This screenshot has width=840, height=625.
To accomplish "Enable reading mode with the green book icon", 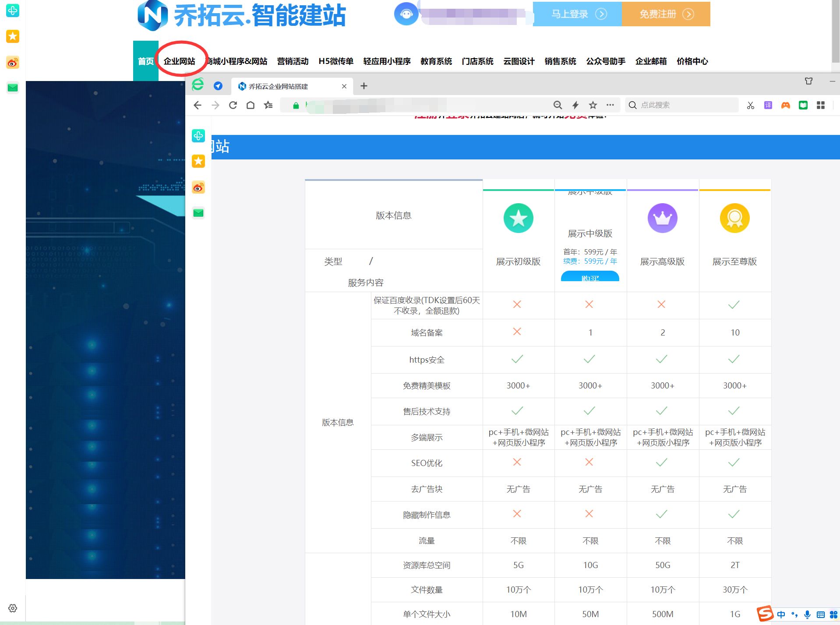I will (803, 105).
